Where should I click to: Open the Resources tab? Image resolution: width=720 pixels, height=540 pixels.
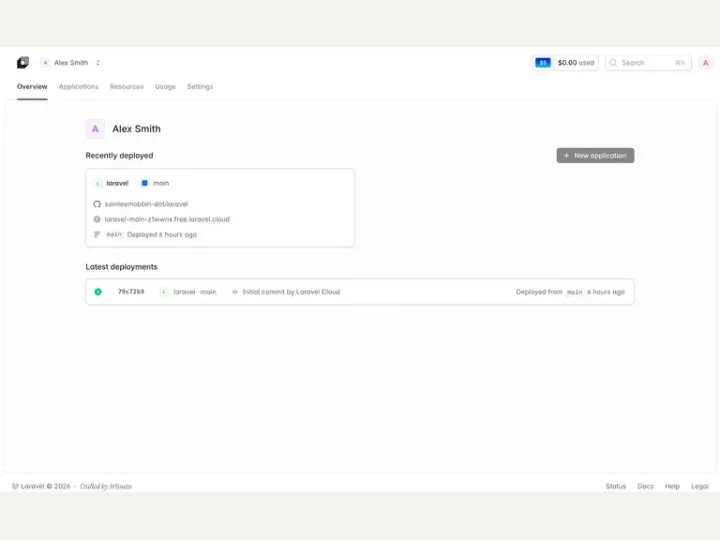point(127,86)
